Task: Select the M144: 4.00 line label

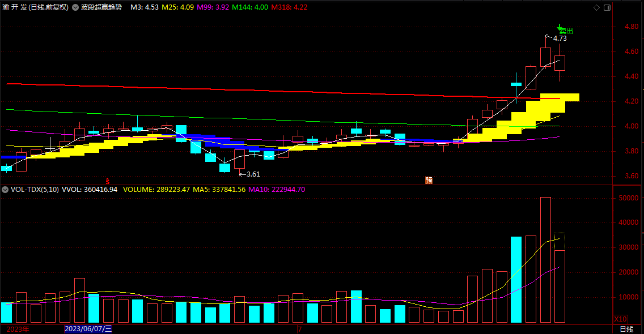Action: 249,7
